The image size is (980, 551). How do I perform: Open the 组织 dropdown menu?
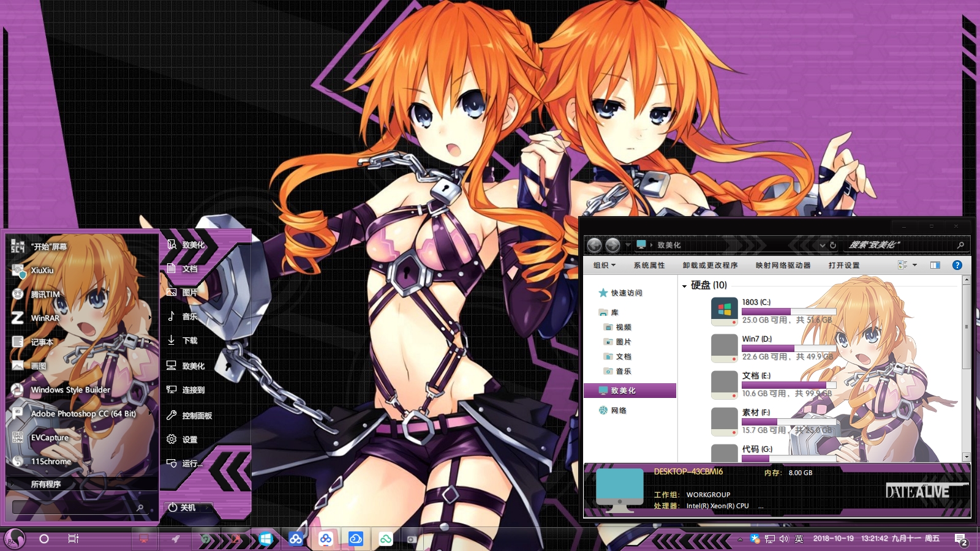[x=604, y=265]
